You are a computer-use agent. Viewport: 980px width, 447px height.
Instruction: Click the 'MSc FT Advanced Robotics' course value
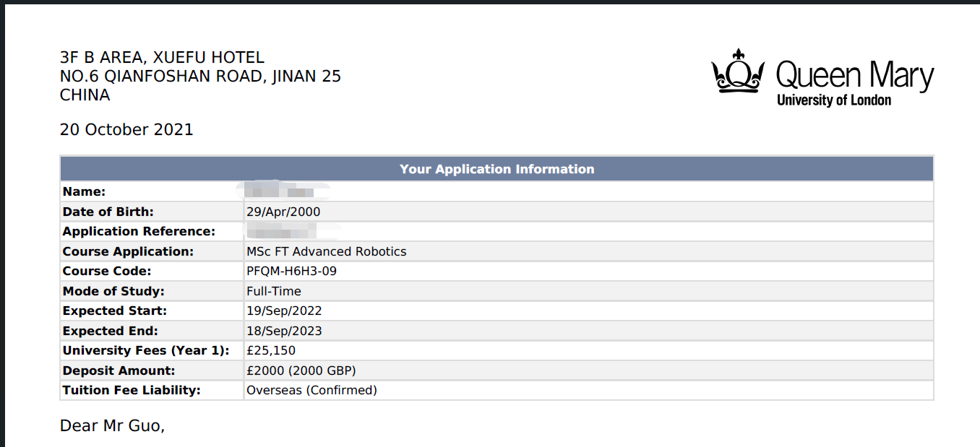click(326, 251)
